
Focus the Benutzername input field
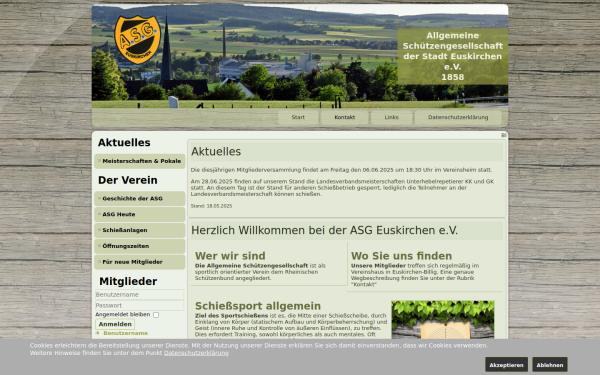(x=139, y=295)
